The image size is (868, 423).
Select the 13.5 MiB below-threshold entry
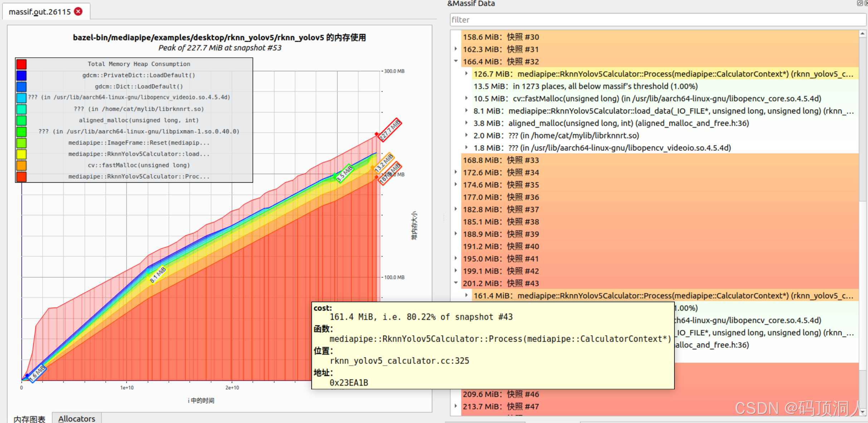(x=585, y=86)
